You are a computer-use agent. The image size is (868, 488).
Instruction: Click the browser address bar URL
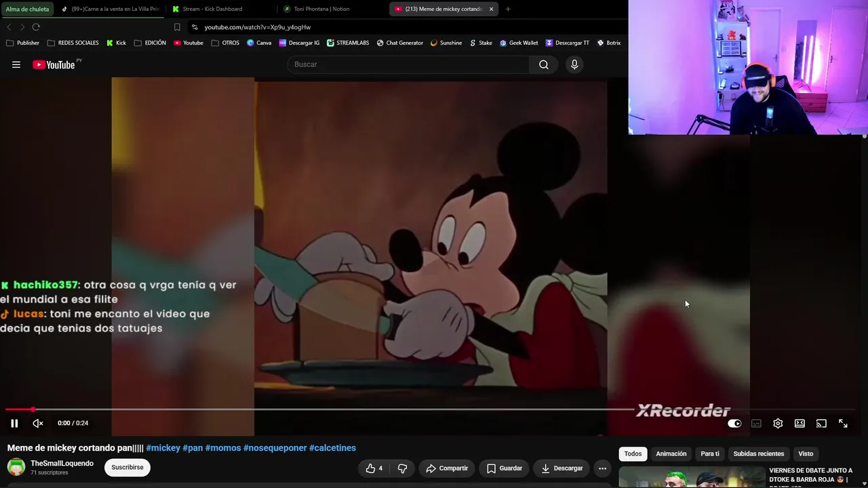(x=258, y=27)
